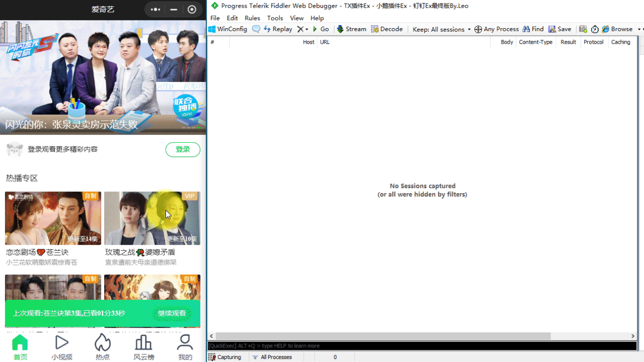Viewport: 644px width, 362px height.
Task: Click the Go resume button
Action: click(321, 29)
